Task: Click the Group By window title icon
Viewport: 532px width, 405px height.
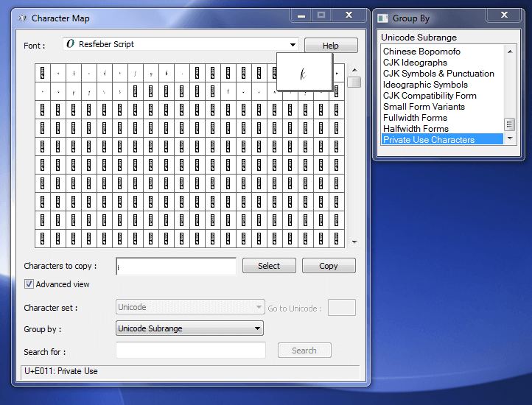Action: point(383,18)
